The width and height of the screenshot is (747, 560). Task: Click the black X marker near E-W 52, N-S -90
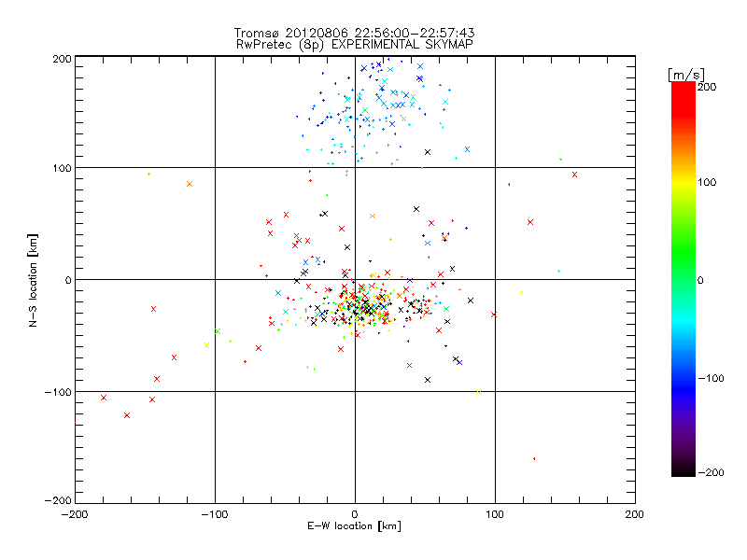coord(428,380)
